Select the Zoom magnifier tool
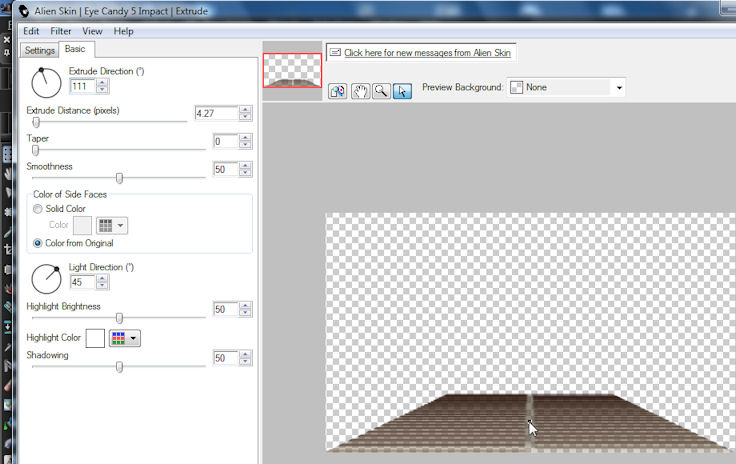Image resolution: width=736 pixels, height=464 pixels. (381, 91)
